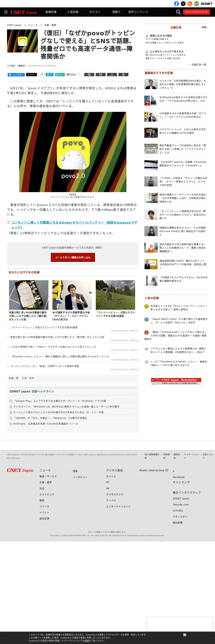Share article to note
The image size is (215, 644).
[x=60, y=75]
